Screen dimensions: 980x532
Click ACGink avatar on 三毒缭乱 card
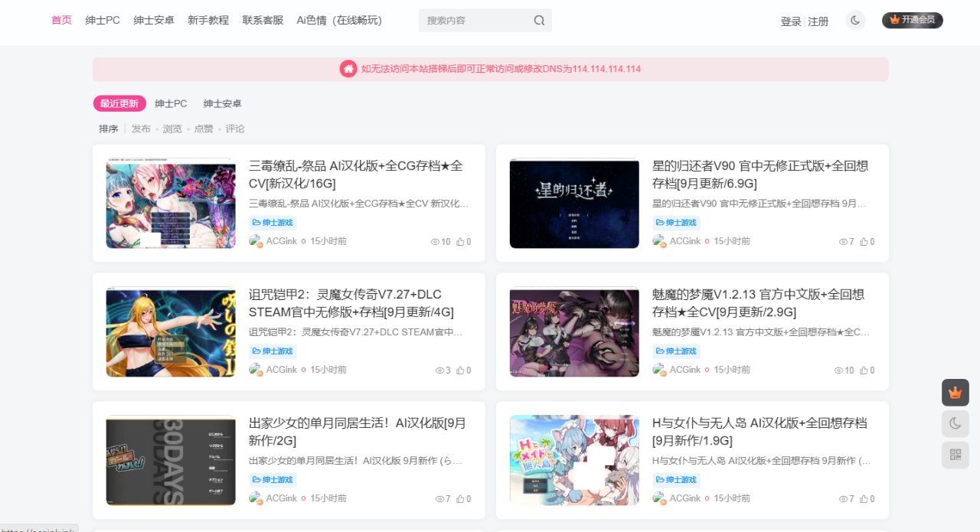click(x=256, y=241)
